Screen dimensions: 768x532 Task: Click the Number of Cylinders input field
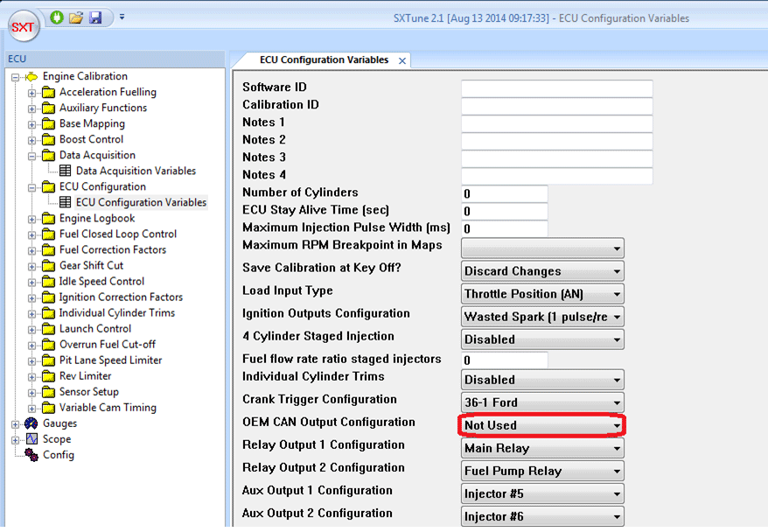(504, 193)
